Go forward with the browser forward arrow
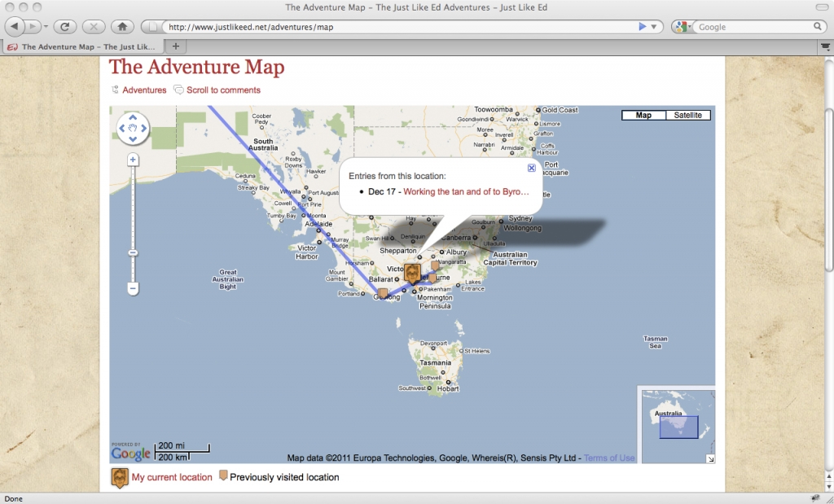The width and height of the screenshot is (834, 504). pos(32,27)
